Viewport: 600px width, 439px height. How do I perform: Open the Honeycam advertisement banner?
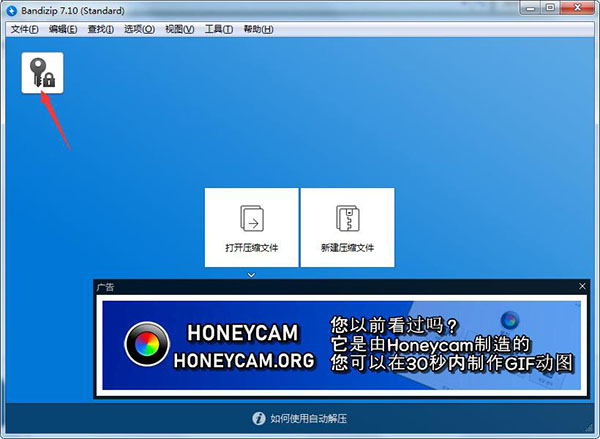click(341, 345)
